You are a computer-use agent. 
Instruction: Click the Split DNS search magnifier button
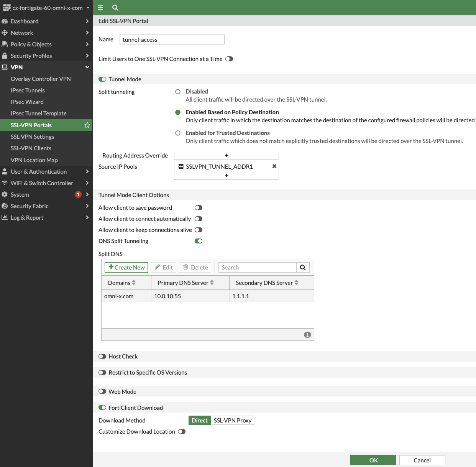[x=303, y=268]
